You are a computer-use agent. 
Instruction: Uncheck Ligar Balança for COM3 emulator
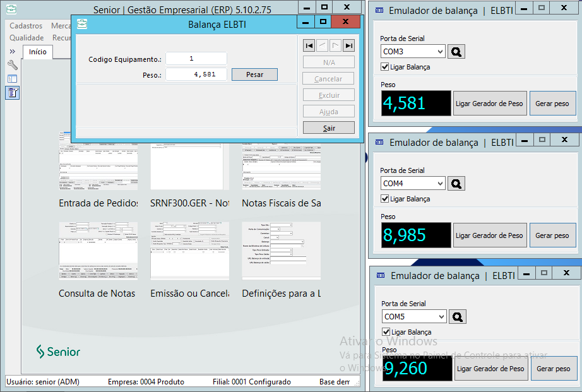pyautogui.click(x=385, y=67)
